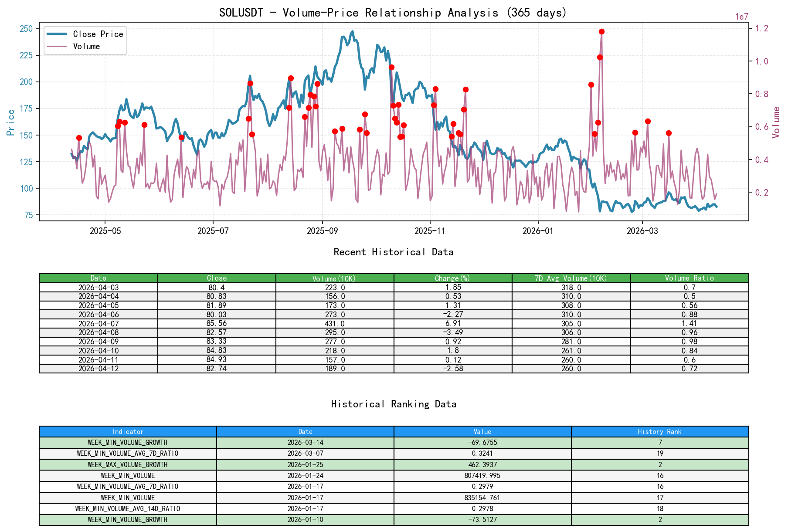Click the 250 tick on the Price axis
The width and height of the screenshot is (788, 532).
coord(26,29)
